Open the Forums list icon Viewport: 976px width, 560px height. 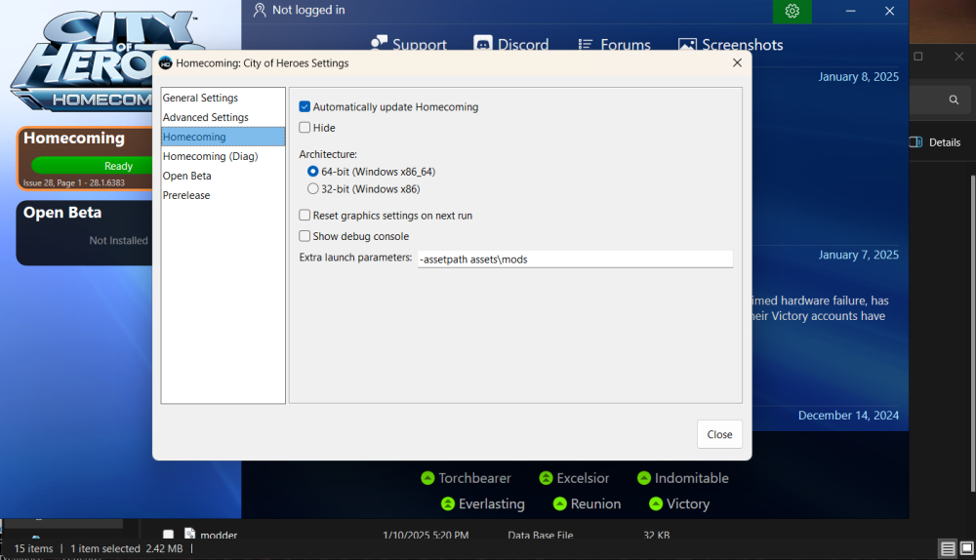click(586, 45)
